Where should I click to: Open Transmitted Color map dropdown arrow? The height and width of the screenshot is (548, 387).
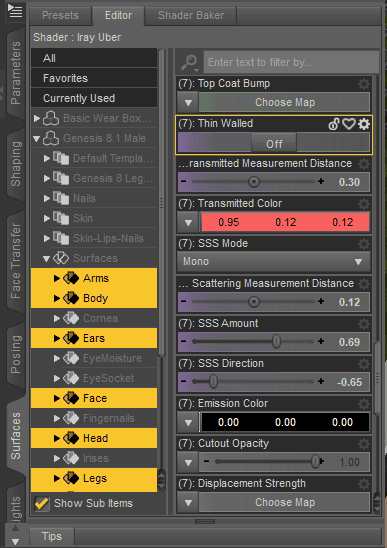(188, 223)
